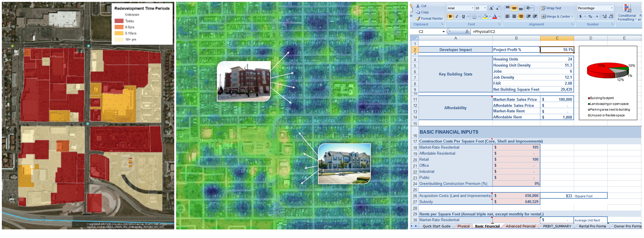Image resolution: width=644 pixels, height=238 pixels.
Task: Open the Arial font name dropdown
Action: click(472, 8)
